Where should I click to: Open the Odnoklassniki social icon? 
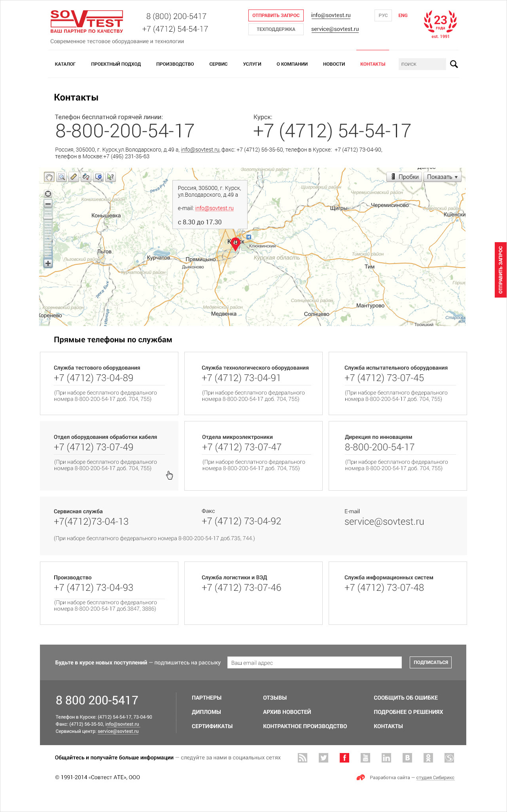[x=428, y=757]
